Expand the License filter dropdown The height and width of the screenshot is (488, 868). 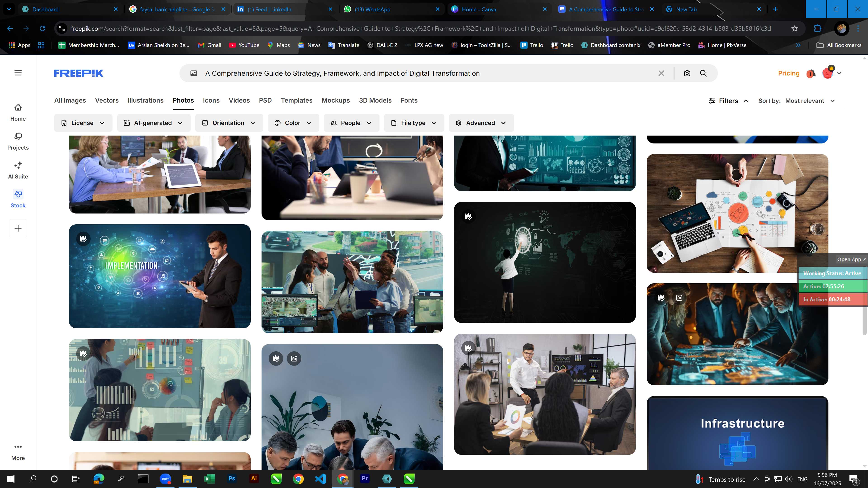[x=83, y=123]
